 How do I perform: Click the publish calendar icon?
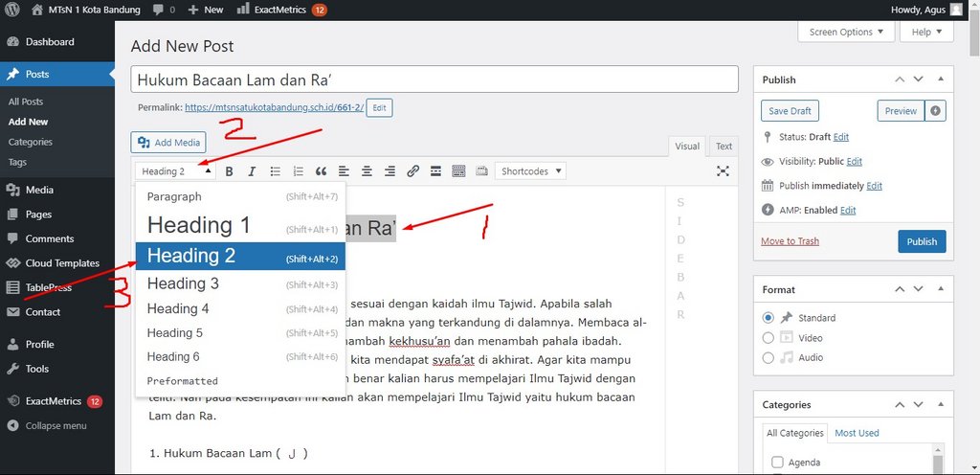(x=768, y=186)
